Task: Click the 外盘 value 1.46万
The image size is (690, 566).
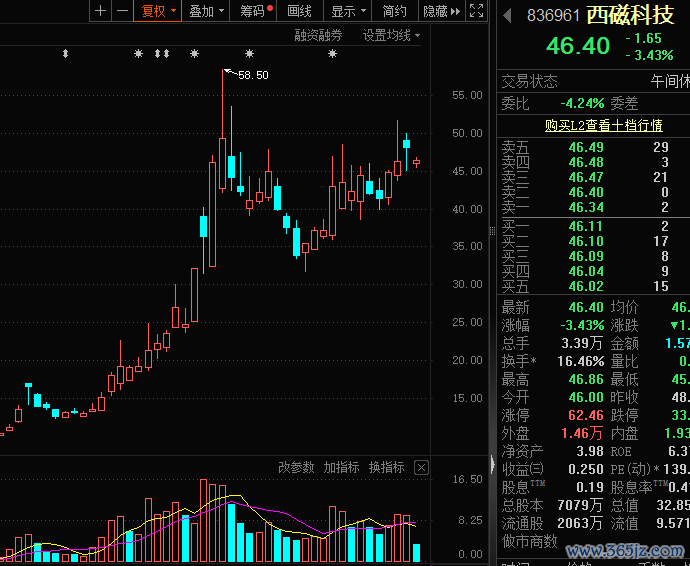Action: 581,434
